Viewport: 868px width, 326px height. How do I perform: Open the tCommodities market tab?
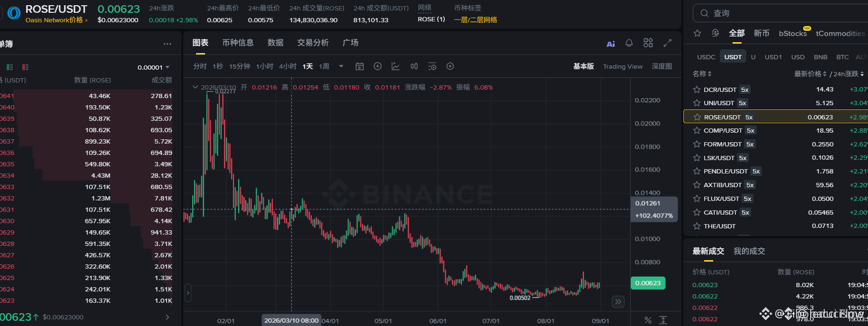click(841, 33)
